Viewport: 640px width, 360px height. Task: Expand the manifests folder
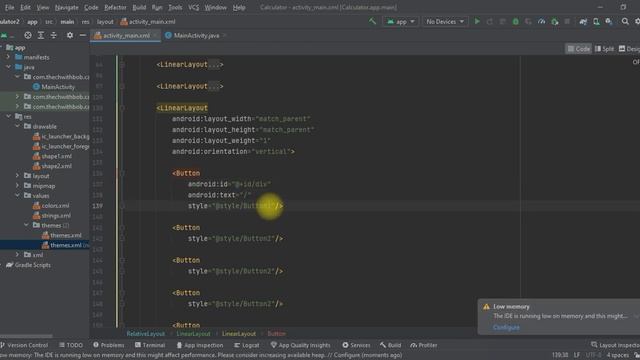9,57
